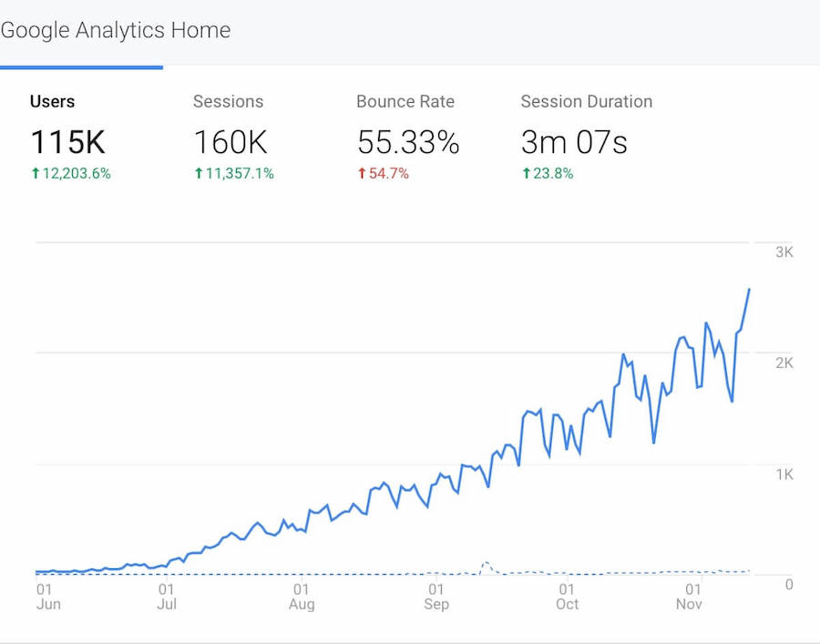Click the 3m 07s duration value

pos(574,142)
